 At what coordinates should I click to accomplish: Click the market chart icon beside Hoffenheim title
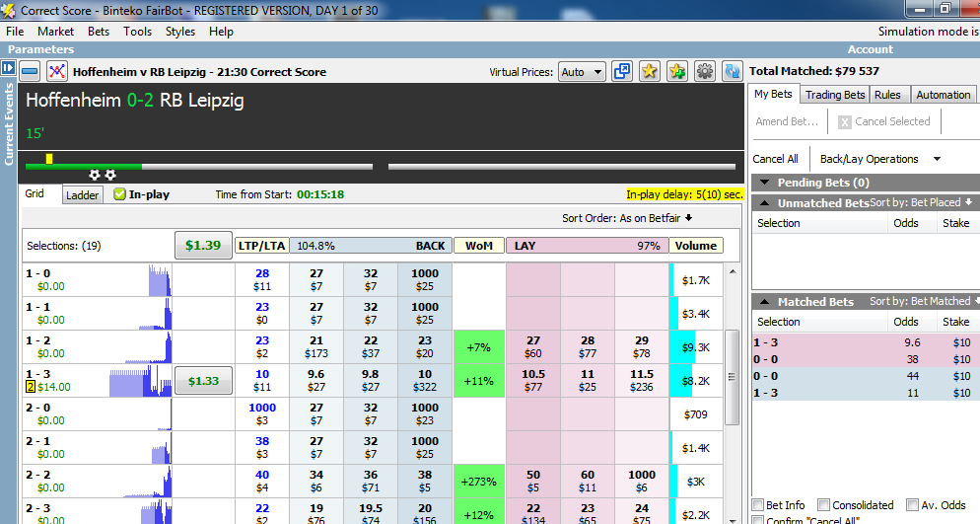57,71
